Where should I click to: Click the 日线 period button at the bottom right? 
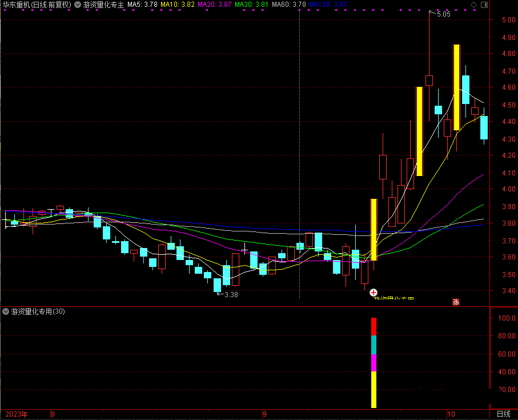503,414
